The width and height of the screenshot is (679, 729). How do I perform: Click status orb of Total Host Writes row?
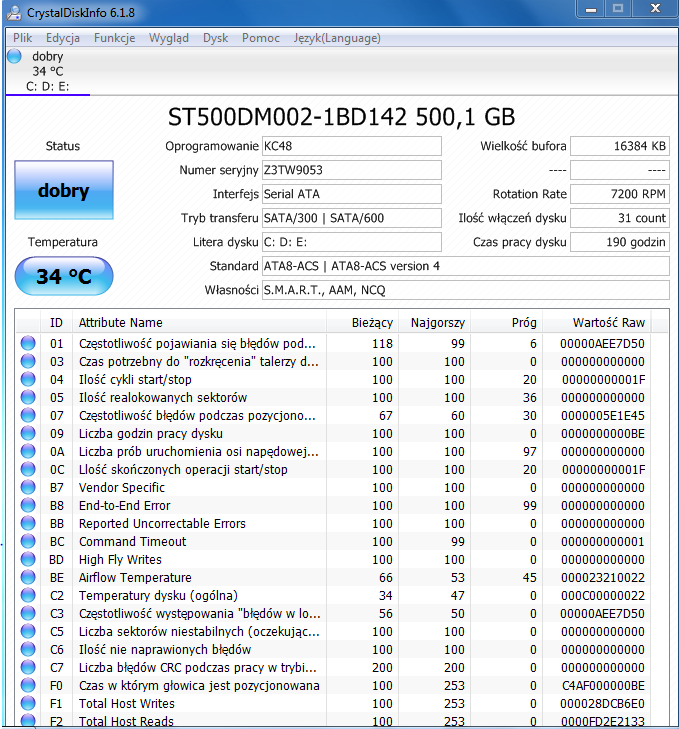pyautogui.click(x=28, y=703)
